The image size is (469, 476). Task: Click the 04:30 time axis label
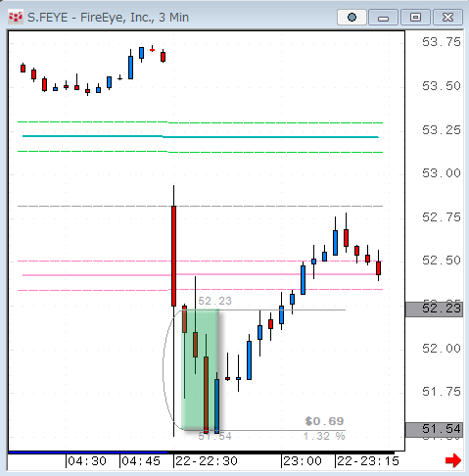[x=87, y=461]
